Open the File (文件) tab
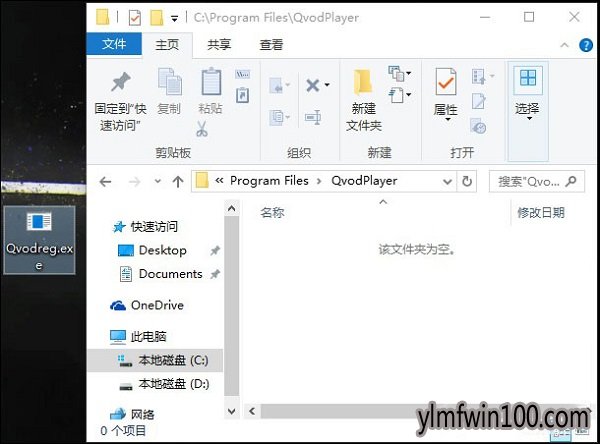Viewport: 600px width, 444px height. [114, 44]
